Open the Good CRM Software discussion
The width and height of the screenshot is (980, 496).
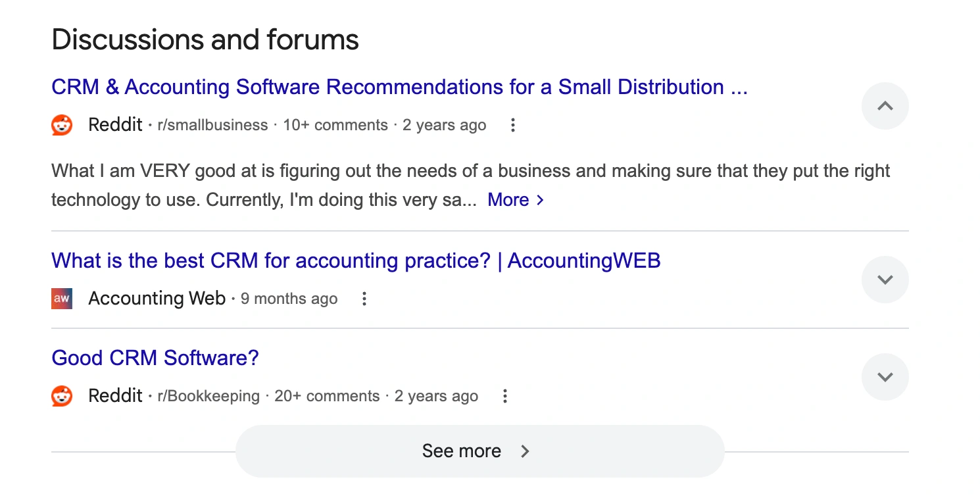coord(154,357)
